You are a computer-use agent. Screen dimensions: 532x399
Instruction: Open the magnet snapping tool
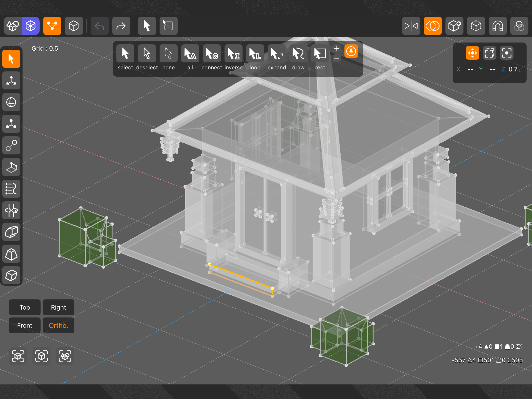[497, 26]
